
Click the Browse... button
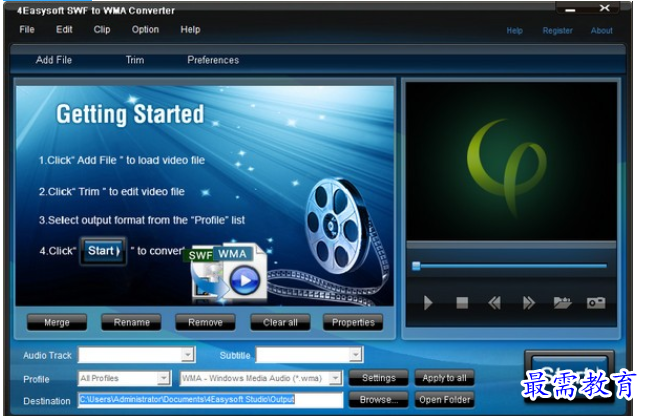[378, 400]
